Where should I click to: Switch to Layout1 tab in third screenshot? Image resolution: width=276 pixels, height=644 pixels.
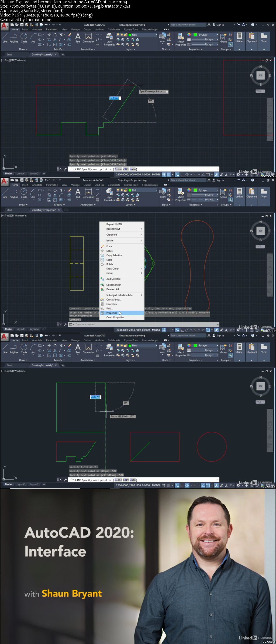pos(21,484)
